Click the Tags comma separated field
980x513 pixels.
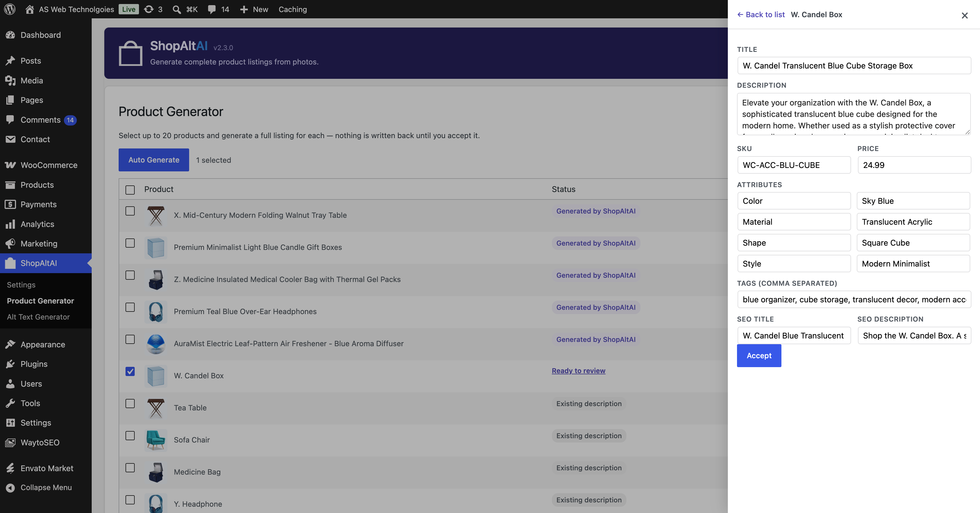tap(854, 299)
